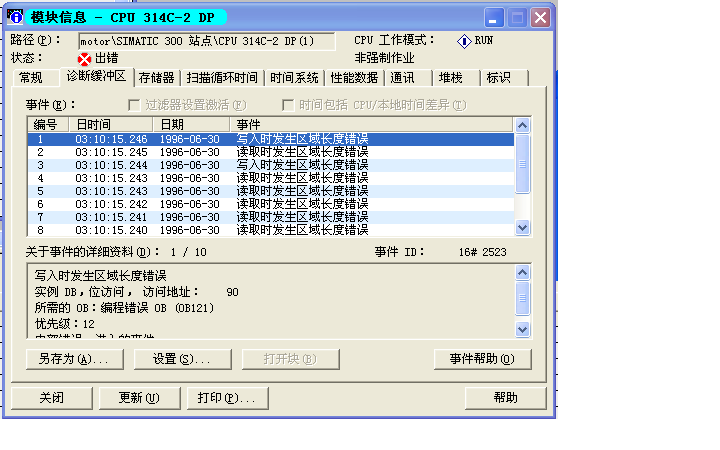Minimize the module information window
This screenshot has height=450, width=720.
click(494, 18)
